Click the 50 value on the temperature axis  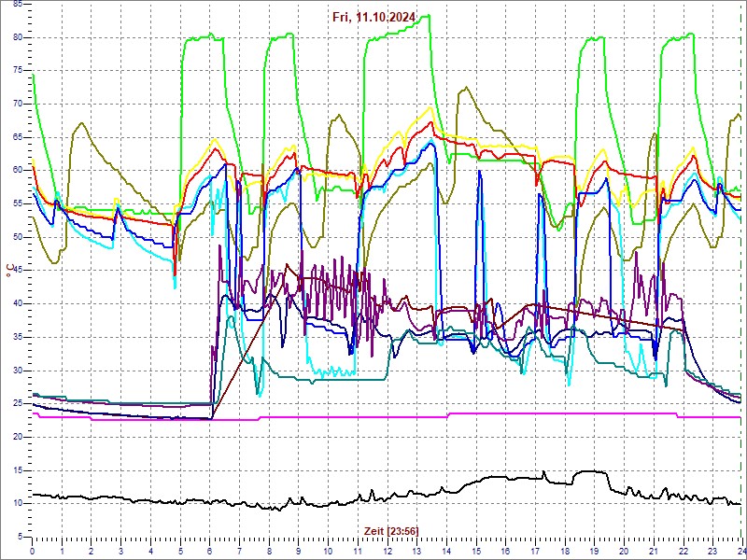tap(17, 237)
